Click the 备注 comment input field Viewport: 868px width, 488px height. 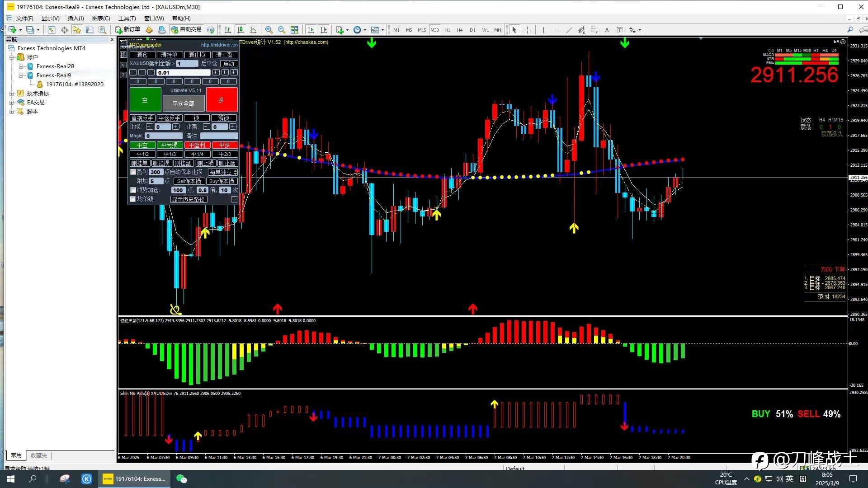pos(219,136)
